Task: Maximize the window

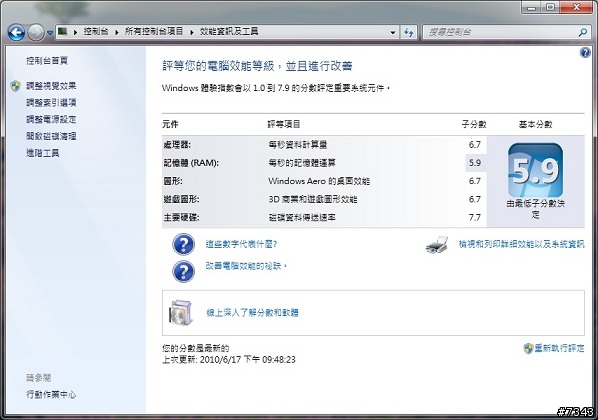Action: pos(551,7)
